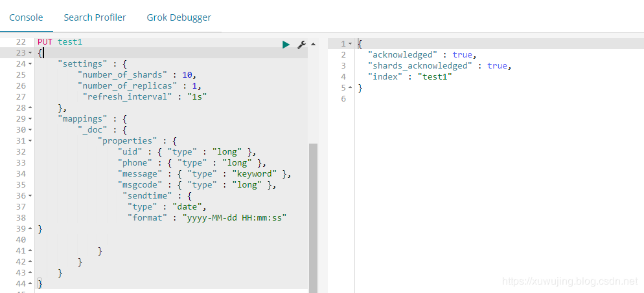This screenshot has width=644, height=293.
Task: Click the "yyyy-MM-dd HH:mm:ss" format string
Action: [234, 218]
